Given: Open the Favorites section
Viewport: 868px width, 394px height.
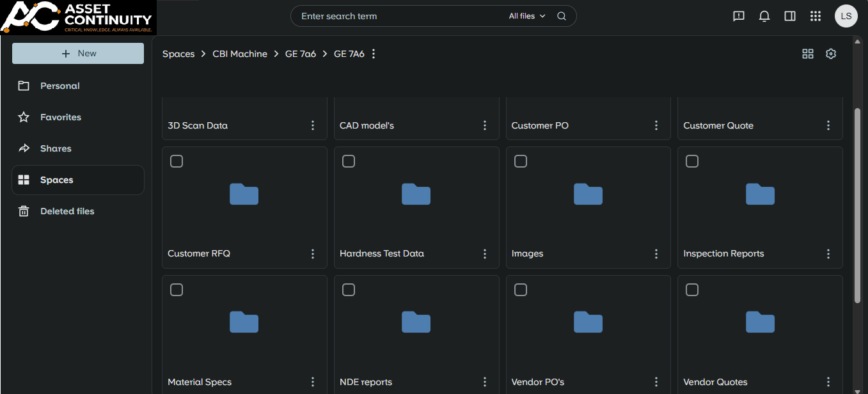Looking at the screenshot, I should click(x=78, y=117).
